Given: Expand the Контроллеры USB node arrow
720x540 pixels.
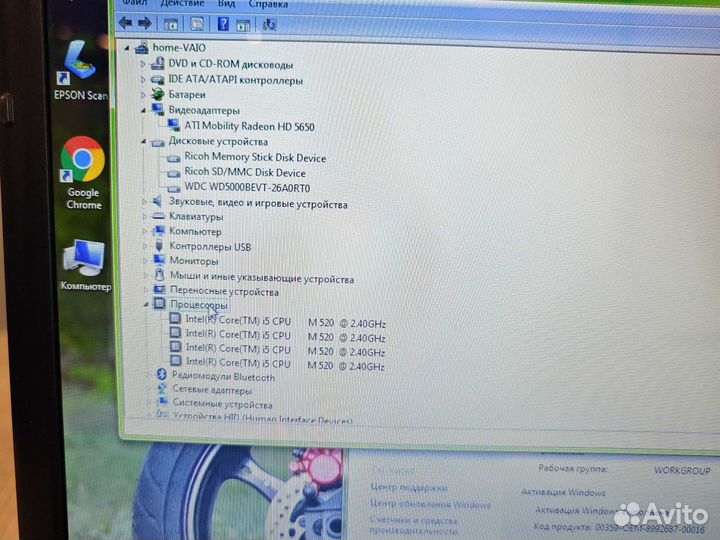Looking at the screenshot, I should click(145, 246).
